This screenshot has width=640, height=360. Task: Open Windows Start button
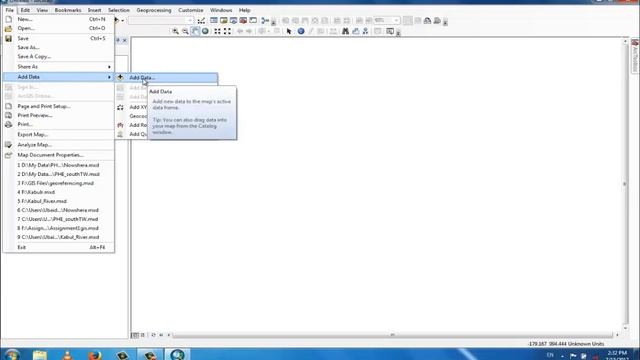tap(11, 354)
